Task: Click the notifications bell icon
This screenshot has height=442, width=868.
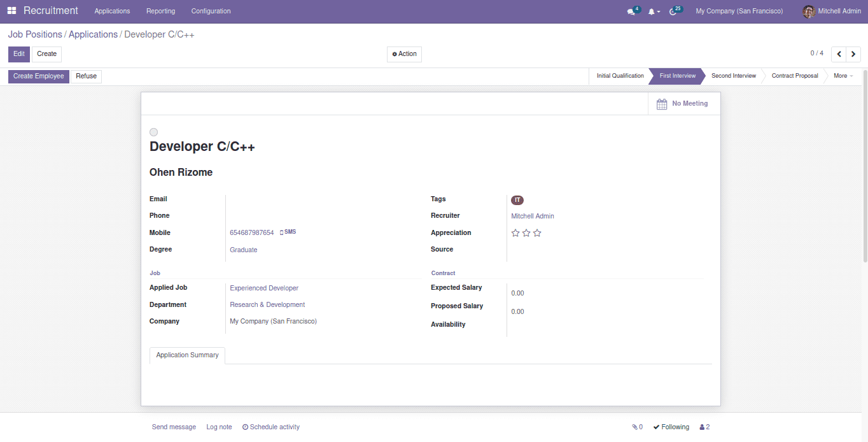Action: click(651, 11)
